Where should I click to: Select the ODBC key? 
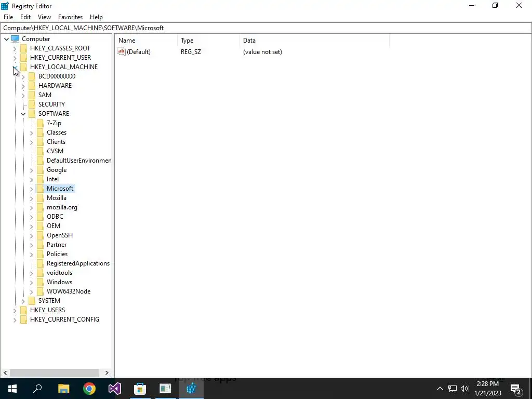click(55, 217)
